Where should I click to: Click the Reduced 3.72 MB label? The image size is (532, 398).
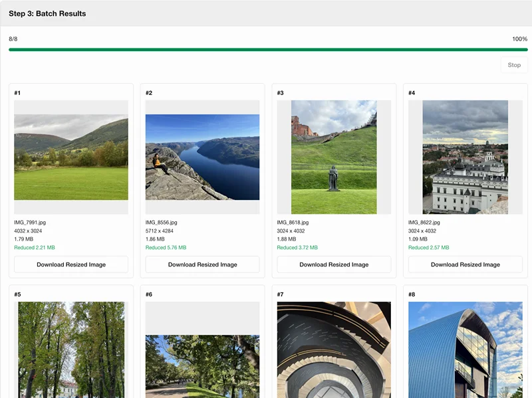297,247
